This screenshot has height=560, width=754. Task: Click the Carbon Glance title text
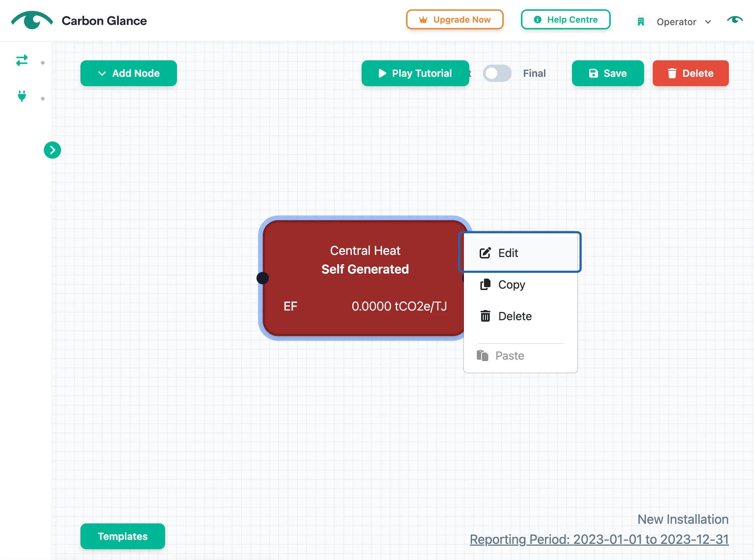tap(104, 21)
